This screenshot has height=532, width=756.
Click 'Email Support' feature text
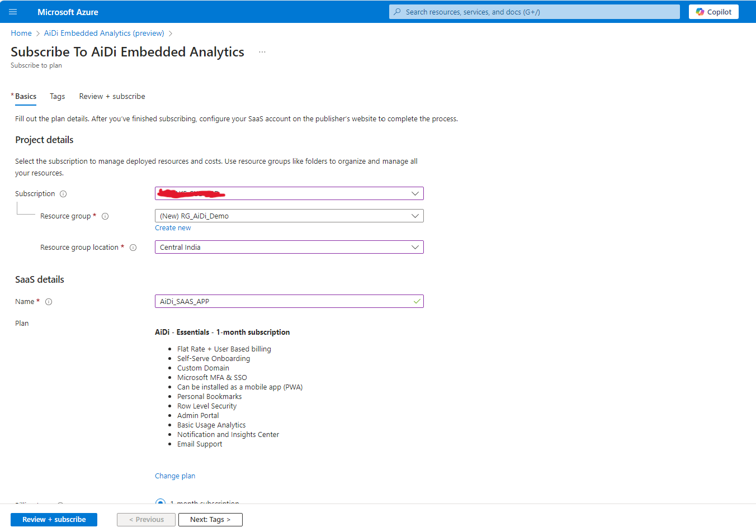tap(200, 444)
